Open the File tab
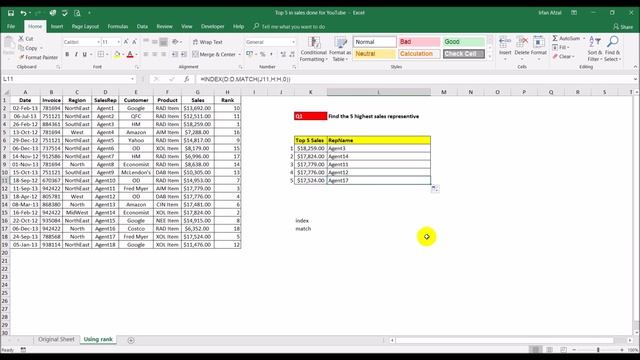 click(x=11, y=27)
